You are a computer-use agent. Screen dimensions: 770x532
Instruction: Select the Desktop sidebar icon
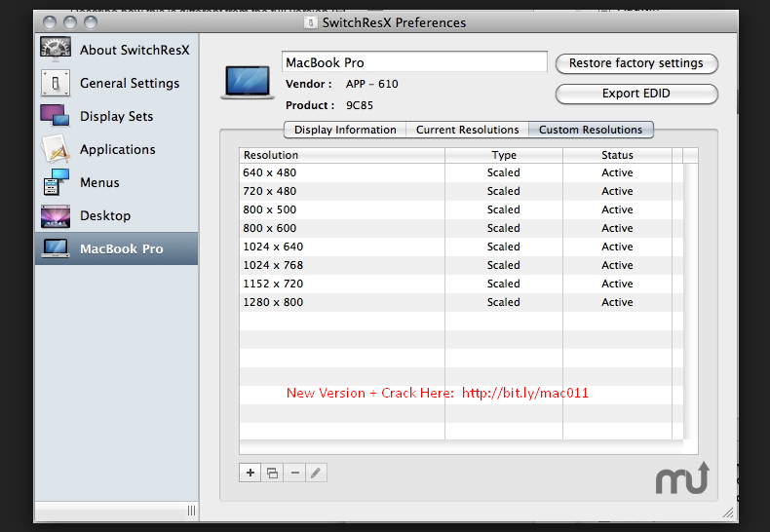pyautogui.click(x=56, y=216)
